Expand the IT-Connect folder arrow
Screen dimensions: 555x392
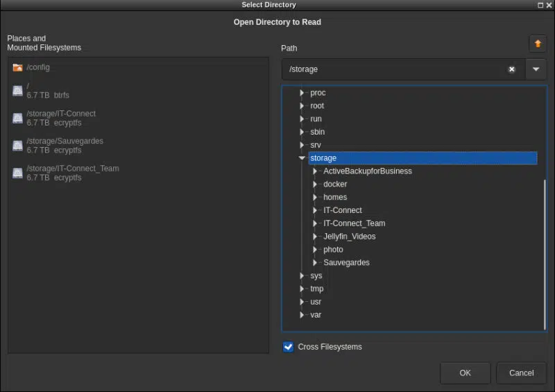coord(315,210)
